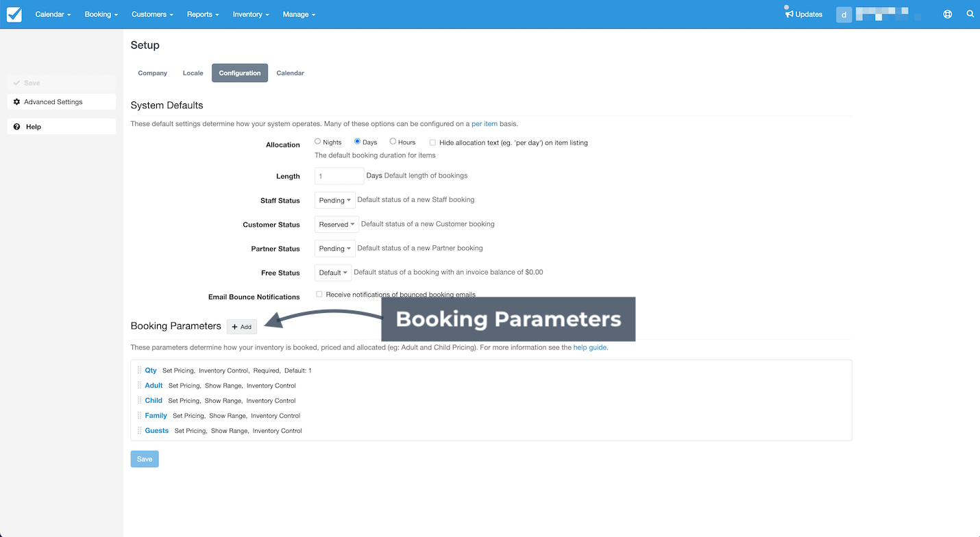The height and width of the screenshot is (537, 980).
Task: Click the drag handle beside Guests
Action: (x=139, y=431)
